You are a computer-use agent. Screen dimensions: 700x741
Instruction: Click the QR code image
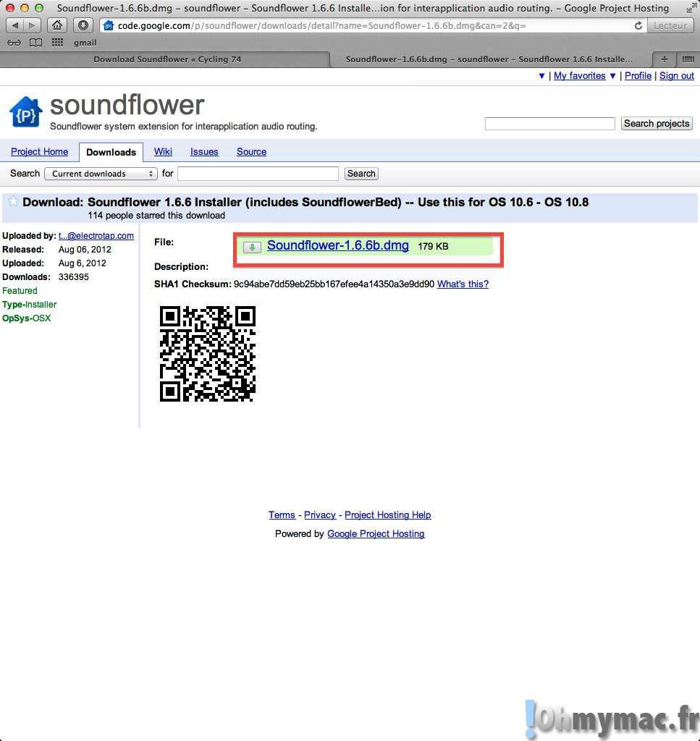pos(208,354)
